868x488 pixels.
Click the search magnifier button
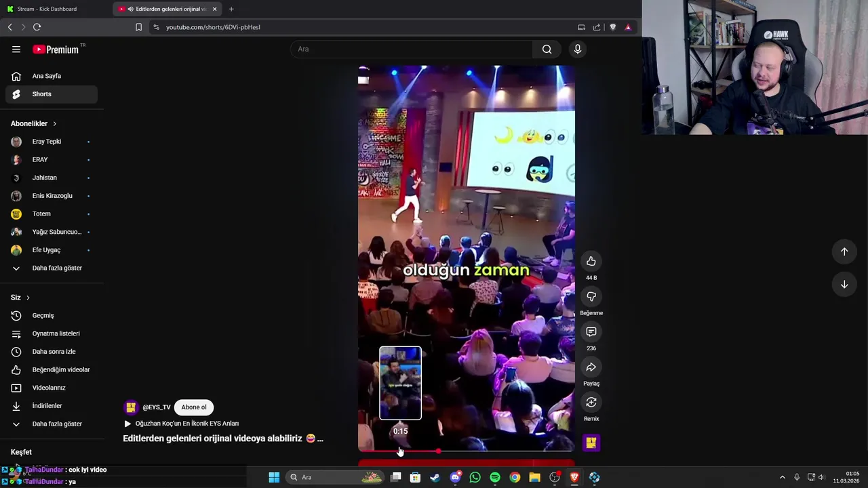547,49
